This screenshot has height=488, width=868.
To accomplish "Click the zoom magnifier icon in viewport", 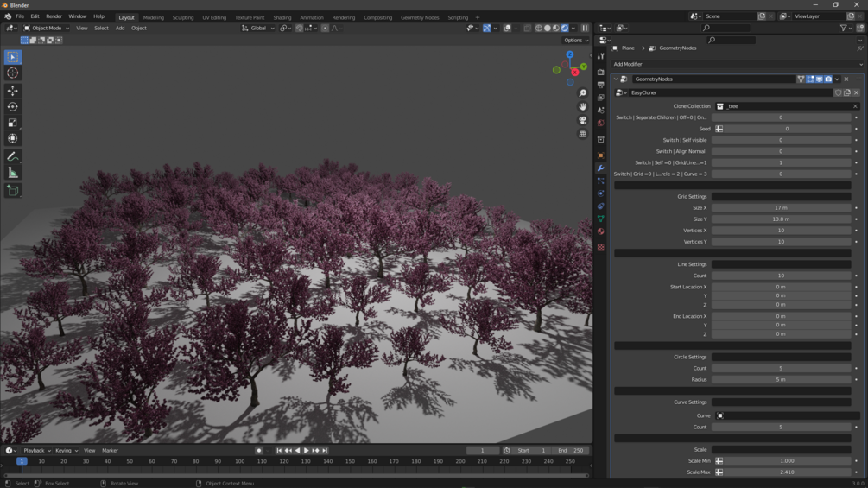I will (583, 93).
